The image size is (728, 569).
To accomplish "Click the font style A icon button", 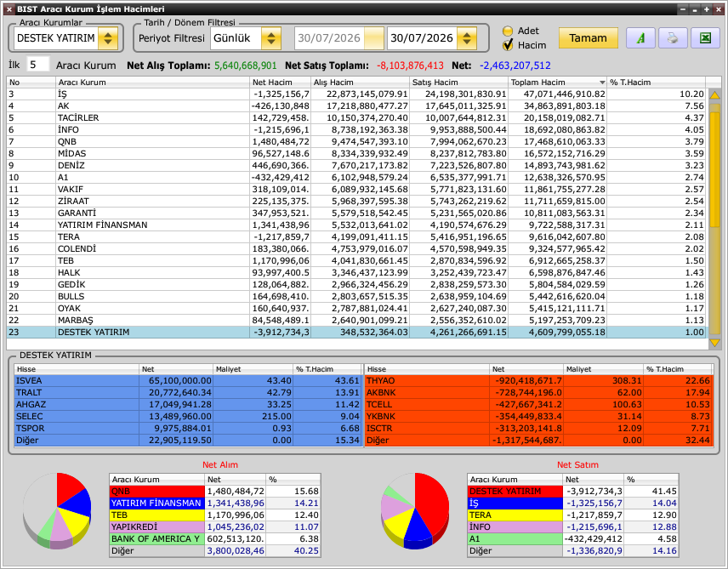I will pyautogui.click(x=640, y=38).
